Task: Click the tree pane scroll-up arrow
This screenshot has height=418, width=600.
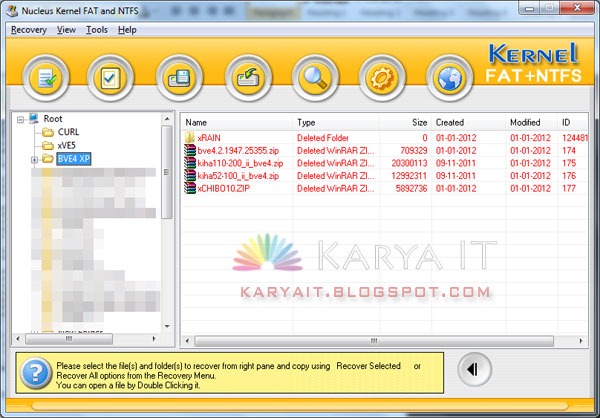Action: pos(167,119)
